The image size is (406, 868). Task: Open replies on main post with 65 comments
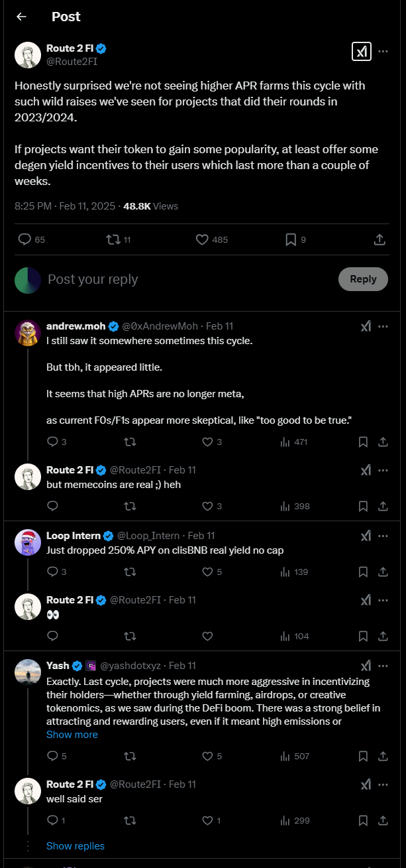[31, 239]
